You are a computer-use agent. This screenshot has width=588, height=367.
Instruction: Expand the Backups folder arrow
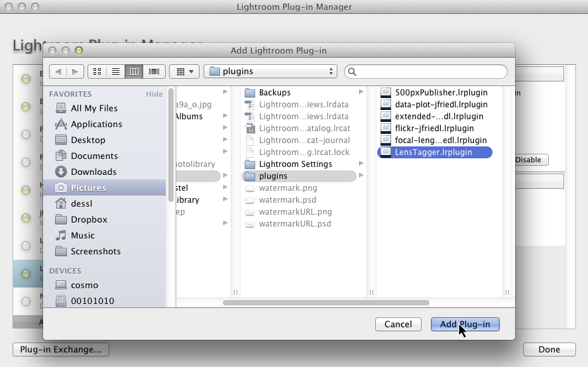[361, 92]
